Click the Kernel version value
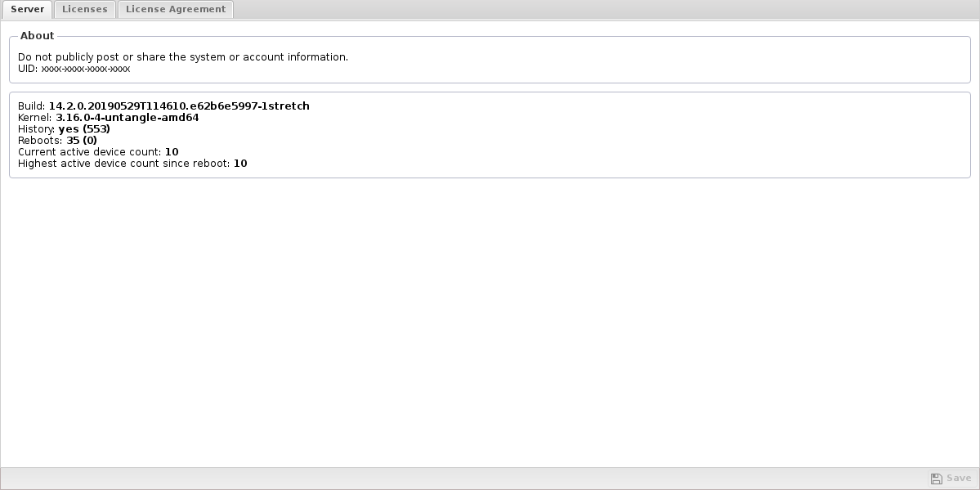Screen dimensions: 980x490 point(127,118)
